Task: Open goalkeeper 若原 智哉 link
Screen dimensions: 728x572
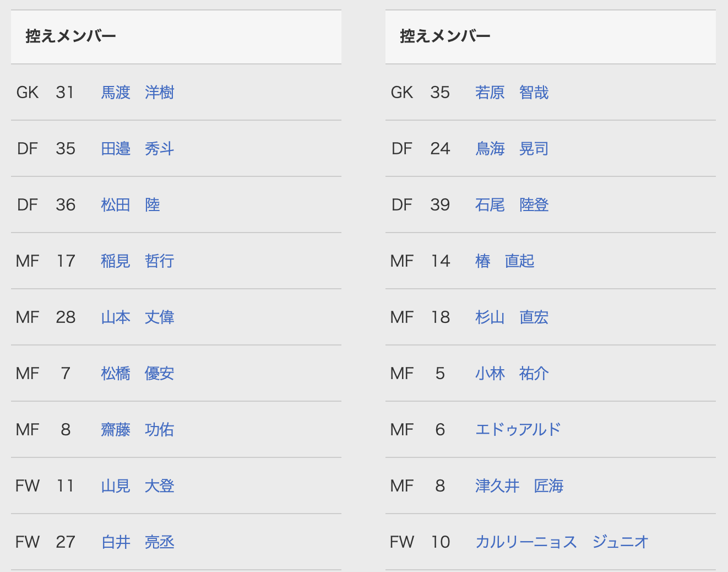Action: (512, 92)
